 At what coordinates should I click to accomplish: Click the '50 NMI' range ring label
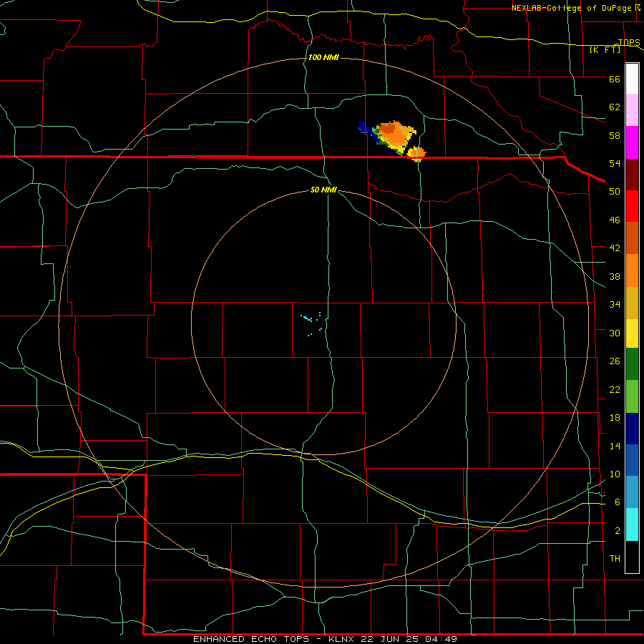[323, 190]
